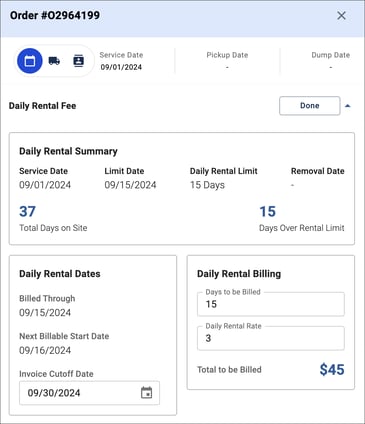The width and height of the screenshot is (365, 424).
Task: Select the Limit Date 09/15/2024 value
Action: 130,185
